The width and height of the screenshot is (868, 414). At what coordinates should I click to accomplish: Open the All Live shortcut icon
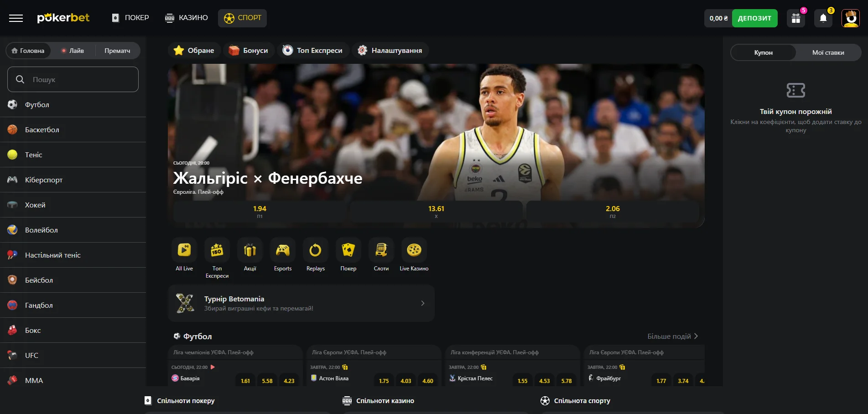pyautogui.click(x=184, y=250)
